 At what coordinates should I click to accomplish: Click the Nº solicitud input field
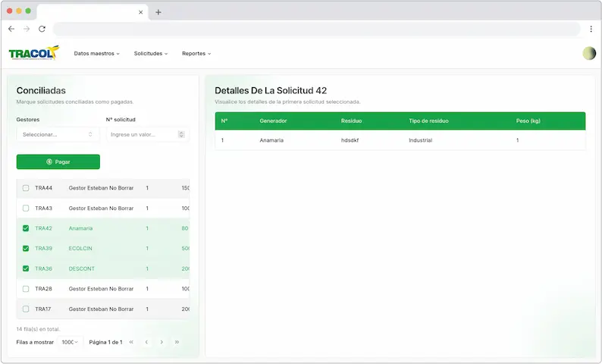coord(142,134)
